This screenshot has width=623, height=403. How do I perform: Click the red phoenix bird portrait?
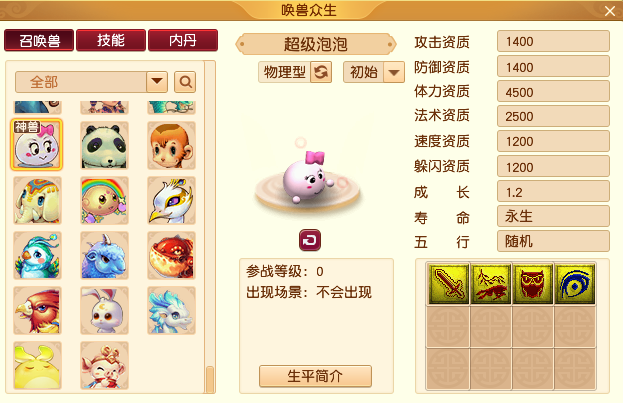tap(37, 310)
